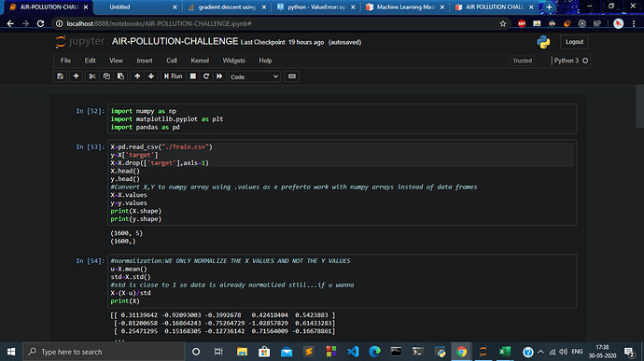644x361 pixels.
Task: Open the cell type Code dropdown
Action: 254,76
